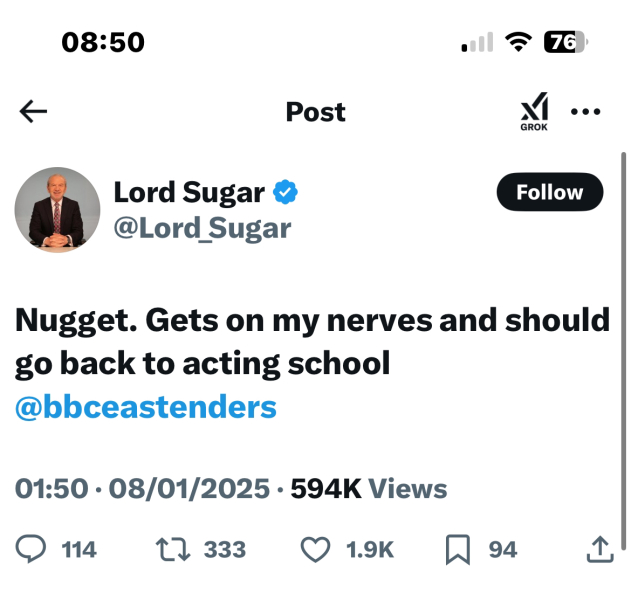
Task: Open the @bbceastenders mention link
Action: [x=146, y=407]
